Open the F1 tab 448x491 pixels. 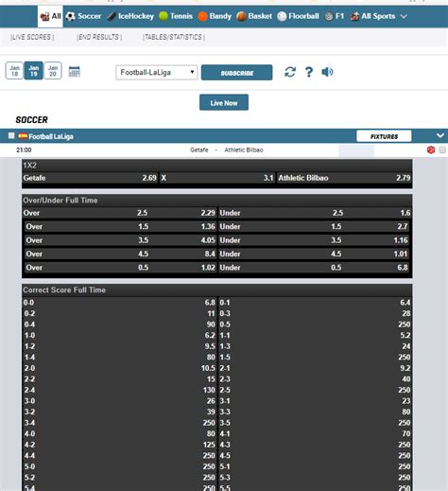coord(335,16)
